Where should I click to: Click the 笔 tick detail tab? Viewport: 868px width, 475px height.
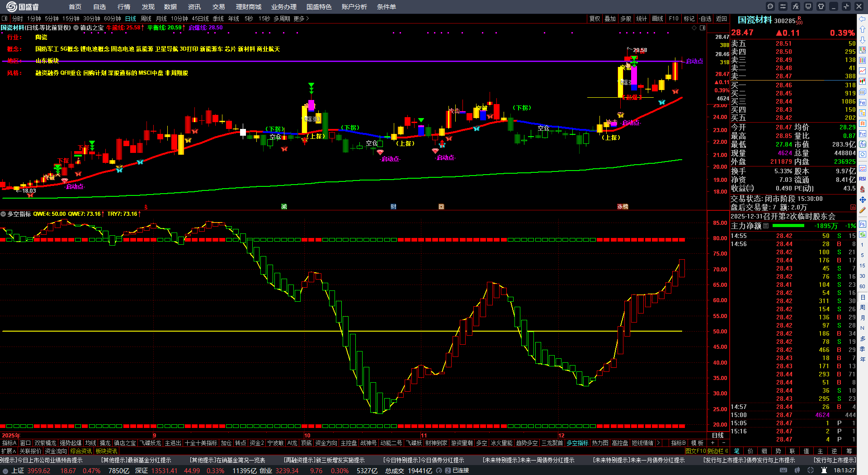point(736,451)
